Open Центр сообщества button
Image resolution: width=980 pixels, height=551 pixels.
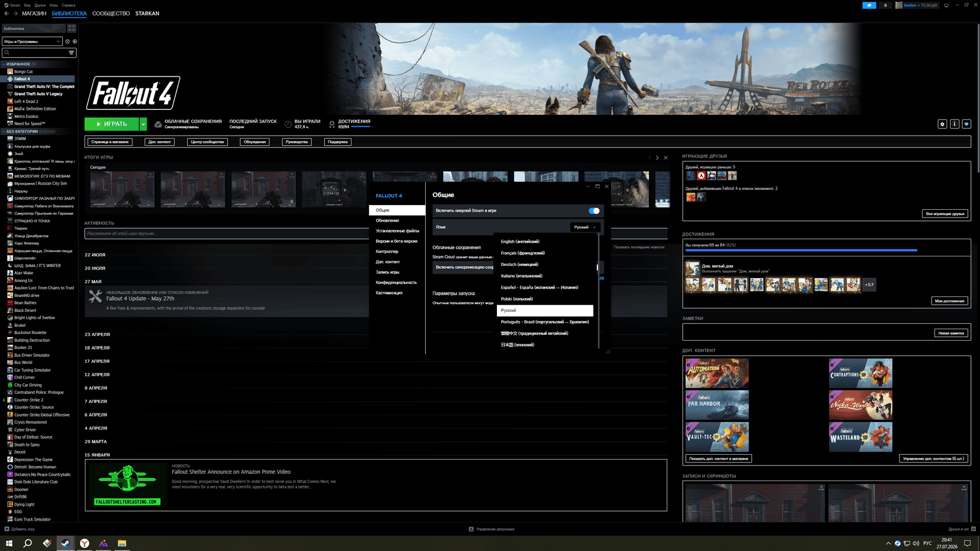point(207,142)
